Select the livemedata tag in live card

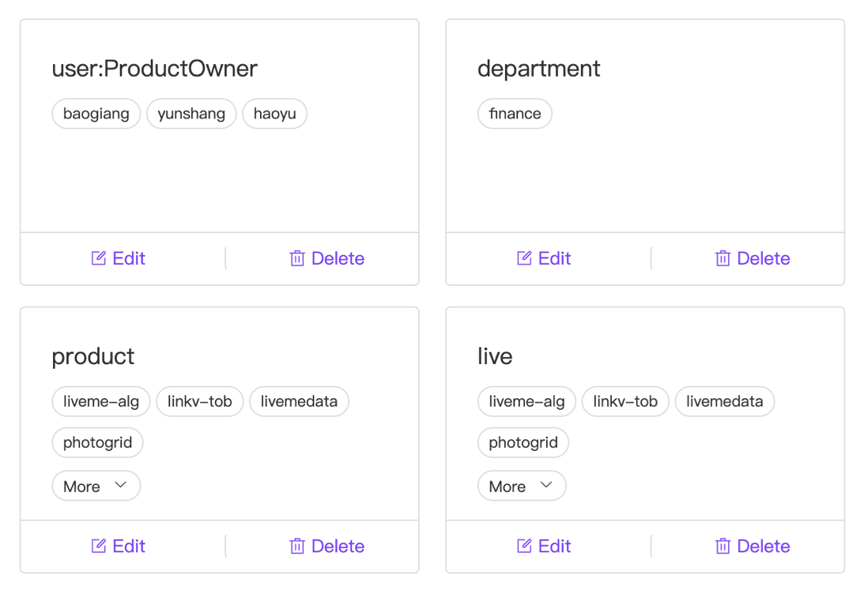click(x=725, y=401)
